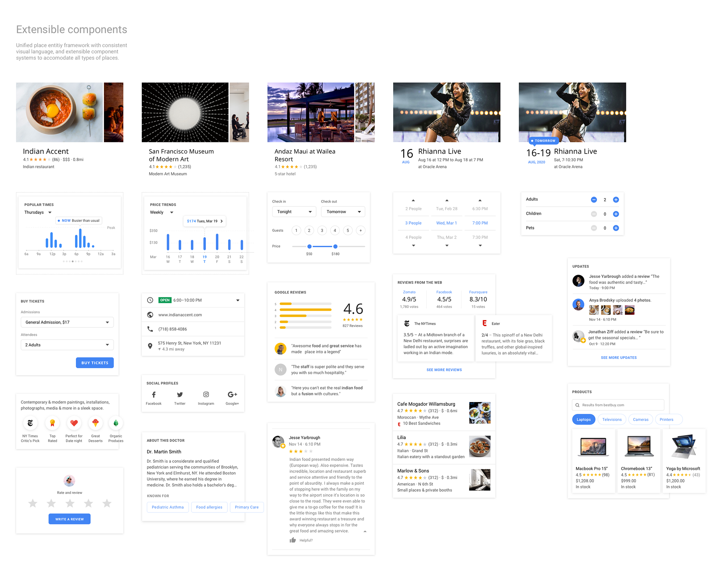Select the Televisions product tab

click(612, 420)
